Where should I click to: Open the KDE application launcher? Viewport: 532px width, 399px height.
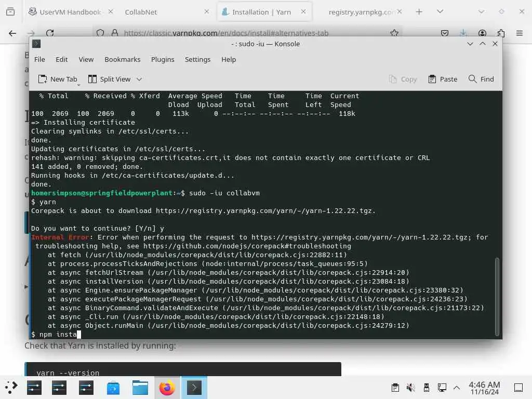(x=11, y=387)
